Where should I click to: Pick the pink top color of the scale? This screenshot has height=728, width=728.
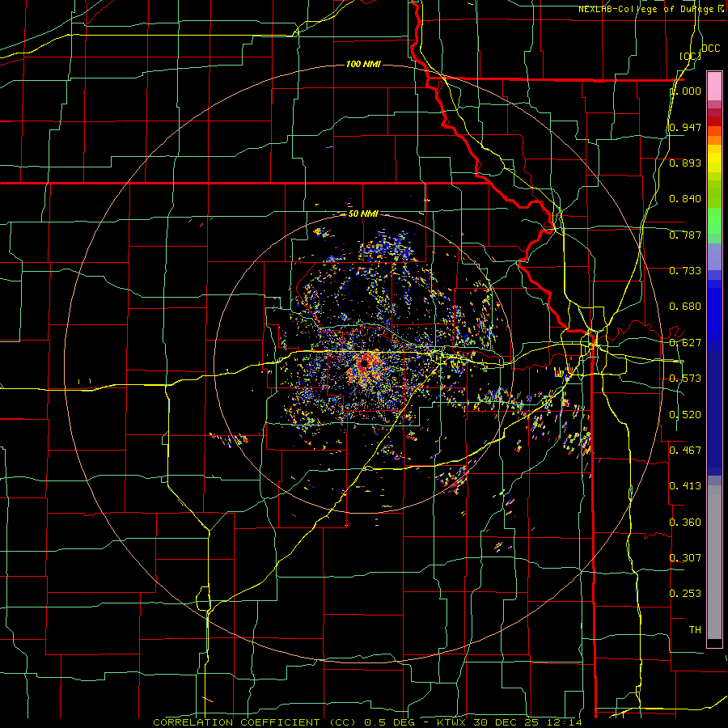pyautogui.click(x=714, y=87)
